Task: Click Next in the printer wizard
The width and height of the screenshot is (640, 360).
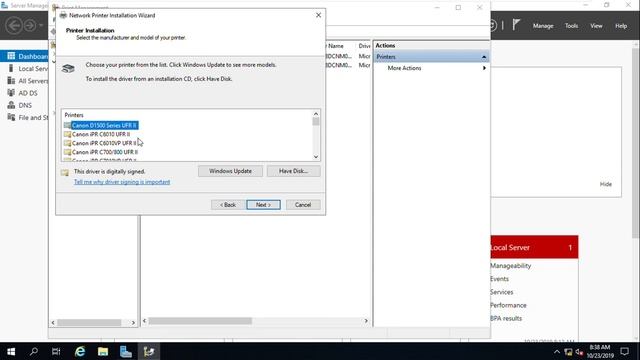Action: coord(263,205)
